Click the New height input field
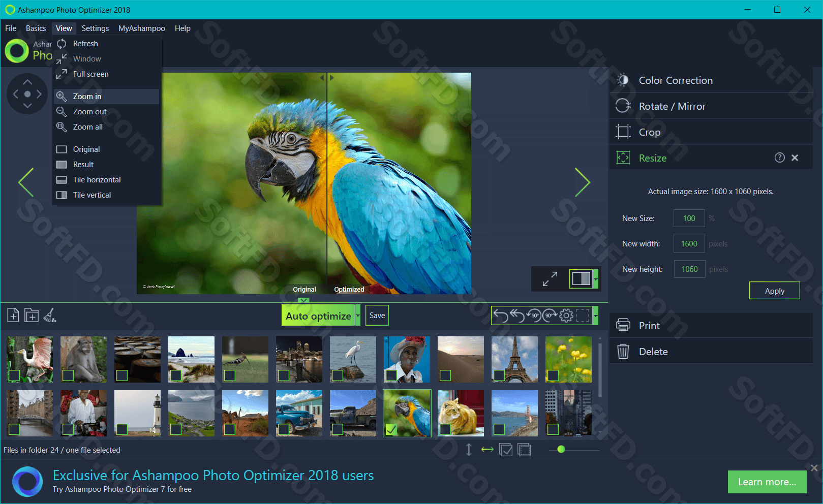This screenshot has height=504, width=823. 689,269
